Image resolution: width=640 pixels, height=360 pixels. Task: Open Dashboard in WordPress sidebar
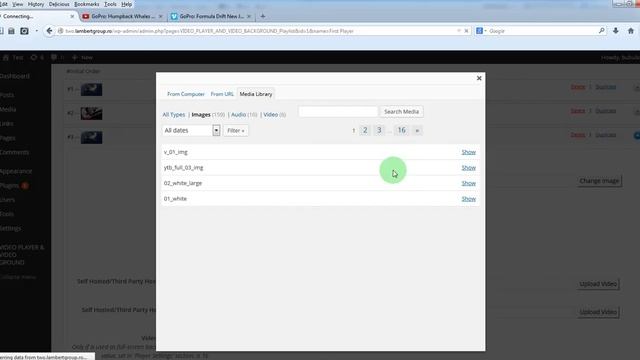pyautogui.click(x=15, y=76)
